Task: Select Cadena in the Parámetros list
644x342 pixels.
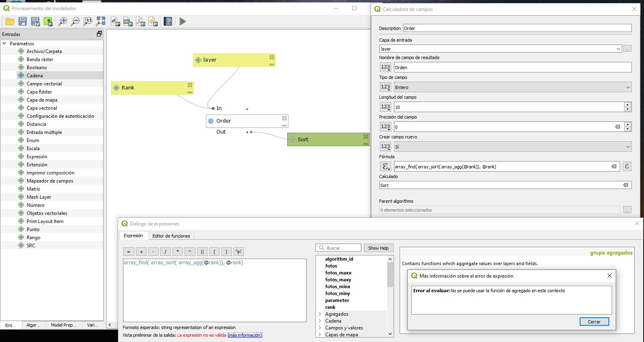Action: [x=35, y=75]
